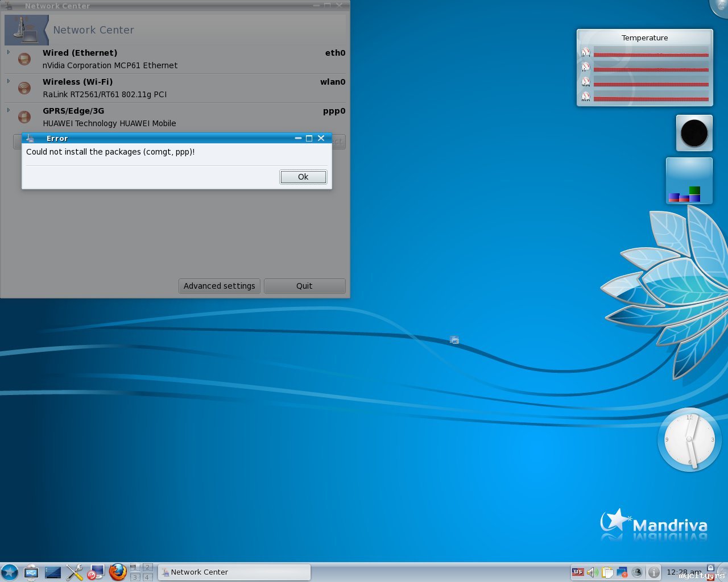The width and height of the screenshot is (728, 582).
Task: Switch to virtual desktop 3
Action: [135, 577]
